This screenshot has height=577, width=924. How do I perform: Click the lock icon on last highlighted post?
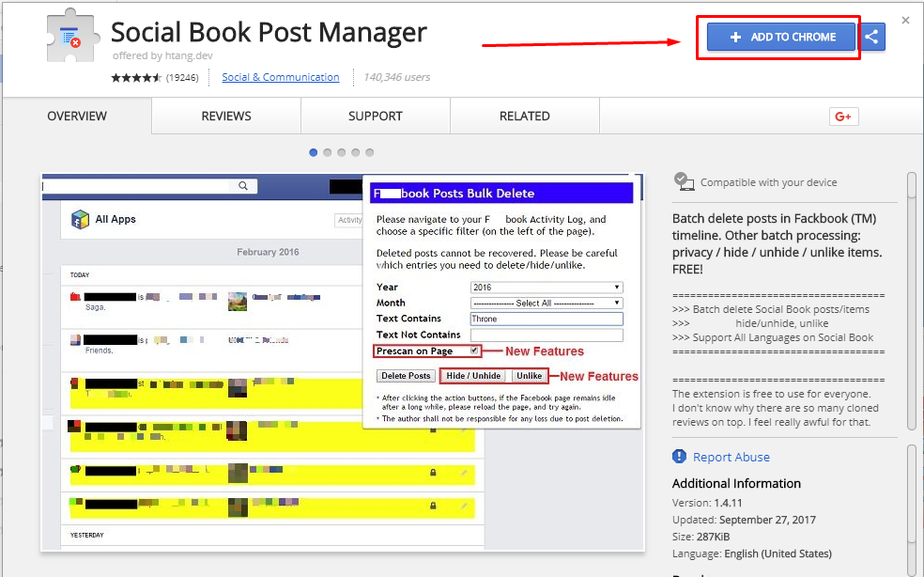coord(433,507)
